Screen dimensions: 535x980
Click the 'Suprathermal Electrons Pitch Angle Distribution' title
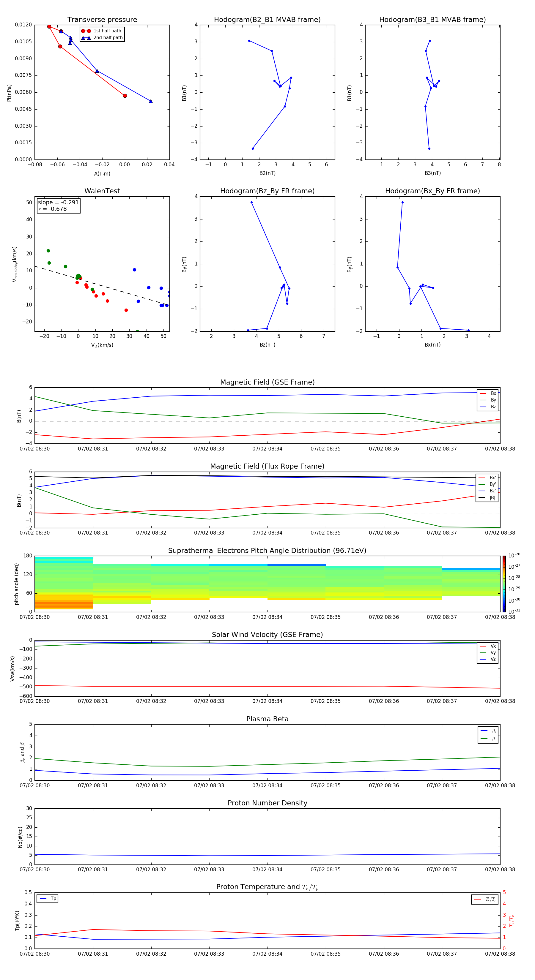[267, 551]
